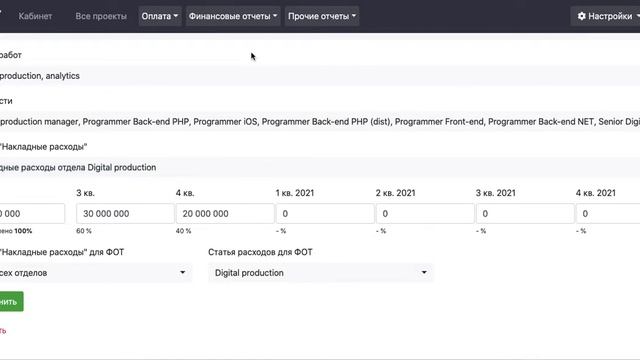The image size is (640, 360).
Task: Go to Все проекты
Action: tap(101, 16)
